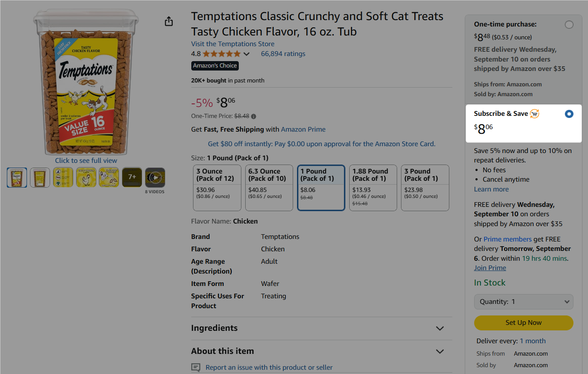This screenshot has height=374, width=588.
Task: Expand the Ingredients section
Action: coord(440,328)
